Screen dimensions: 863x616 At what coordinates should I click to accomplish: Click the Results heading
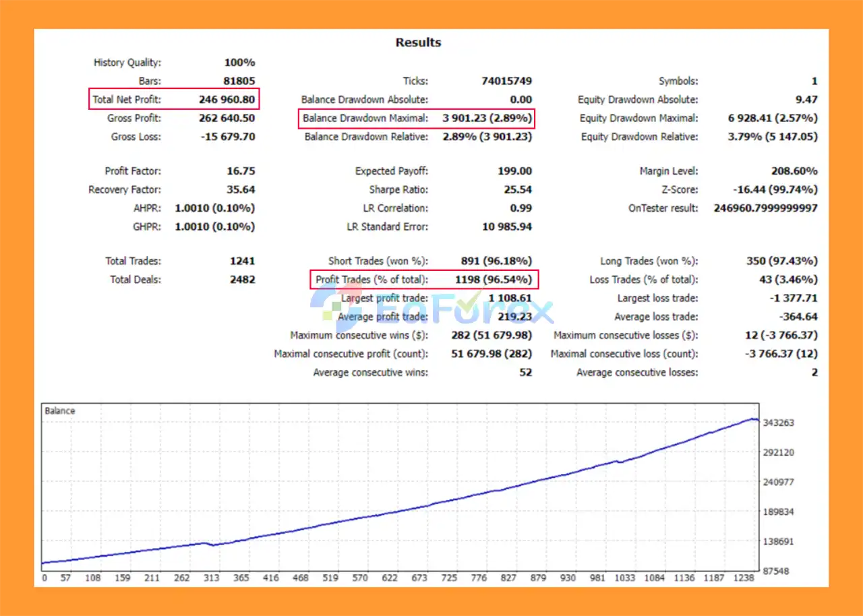pos(418,42)
